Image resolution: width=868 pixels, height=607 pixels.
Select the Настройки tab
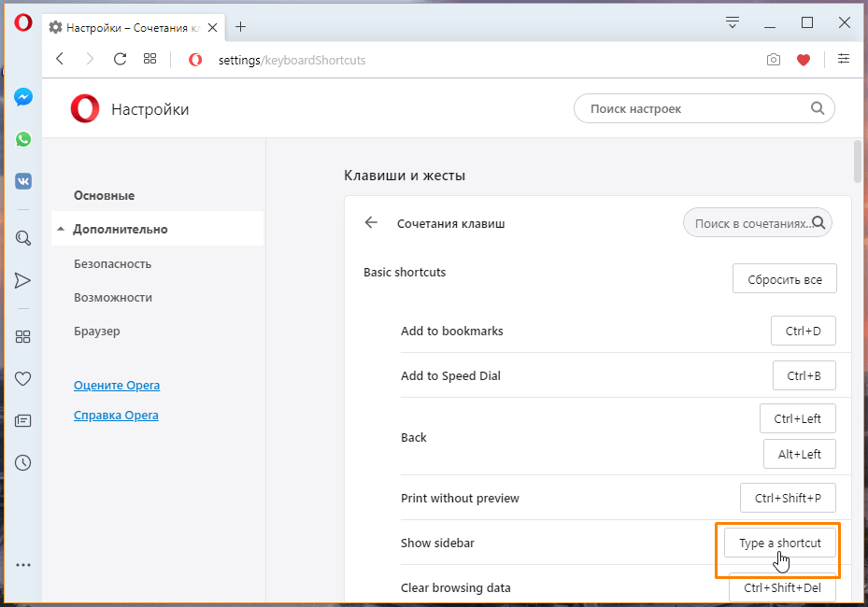pos(133,27)
